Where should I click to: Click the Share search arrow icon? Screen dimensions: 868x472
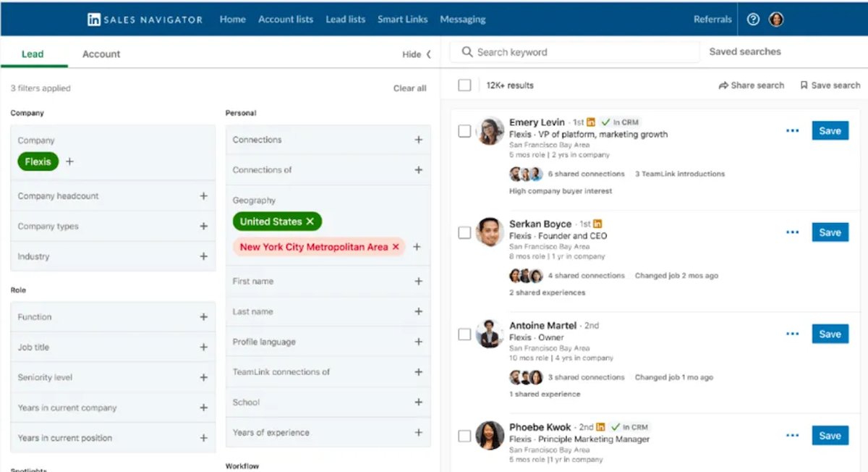(723, 85)
